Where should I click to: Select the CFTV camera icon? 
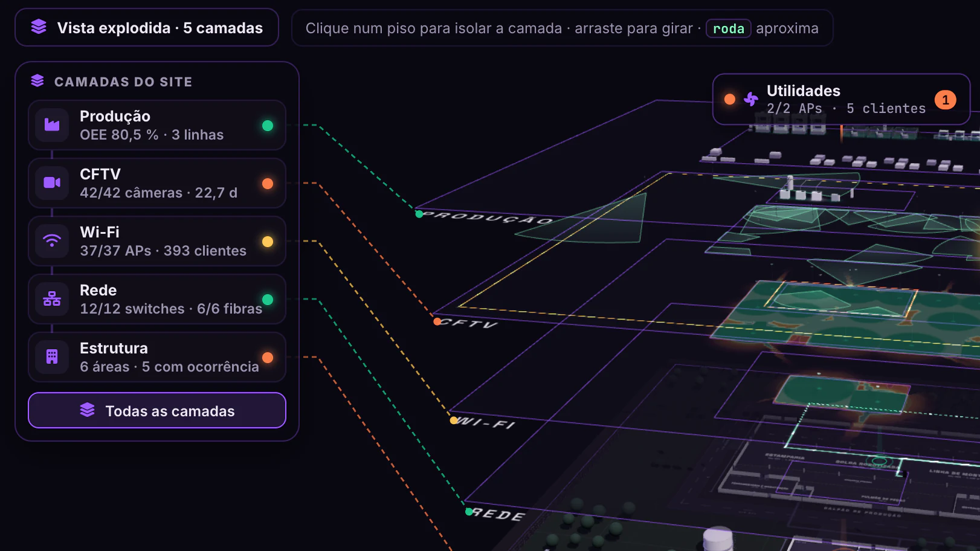click(x=52, y=182)
